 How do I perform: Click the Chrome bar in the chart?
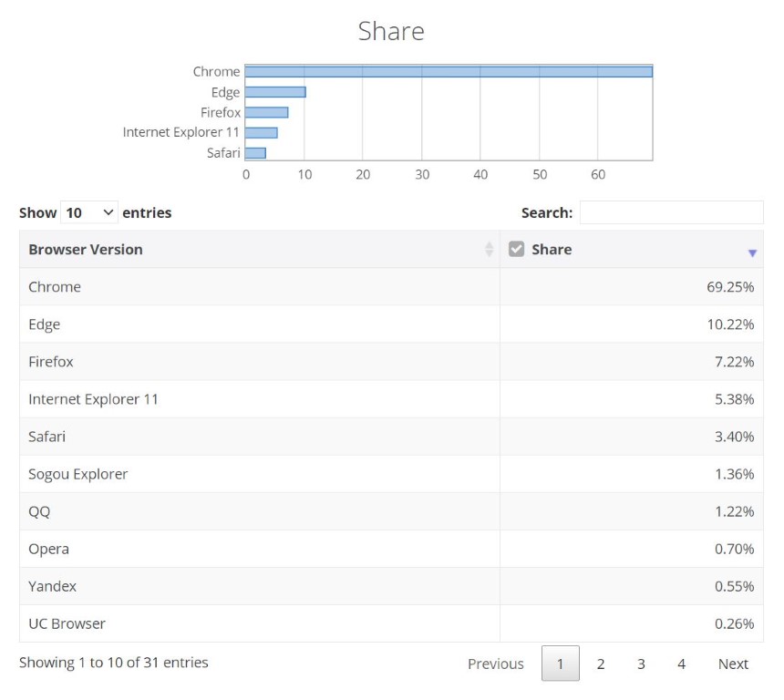(449, 71)
